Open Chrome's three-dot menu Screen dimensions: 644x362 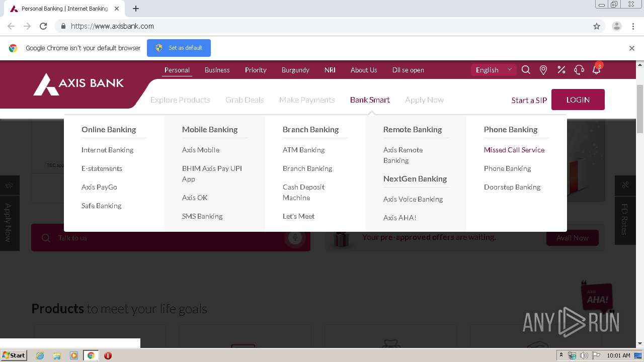[x=633, y=26]
